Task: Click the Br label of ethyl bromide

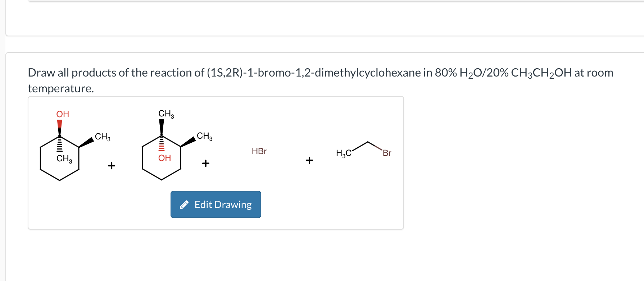Action: 386,153
